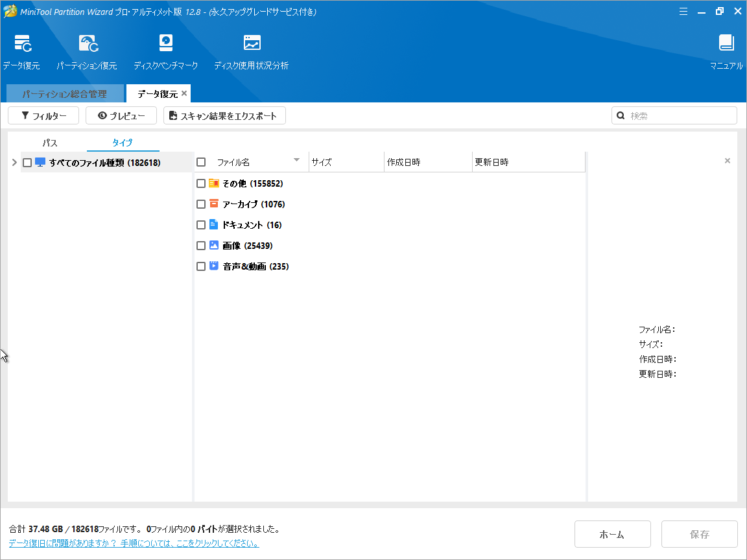Viewport: 747px width, 560px height.
Task: Click the 音声&動画 media icon
Action: 214,266
